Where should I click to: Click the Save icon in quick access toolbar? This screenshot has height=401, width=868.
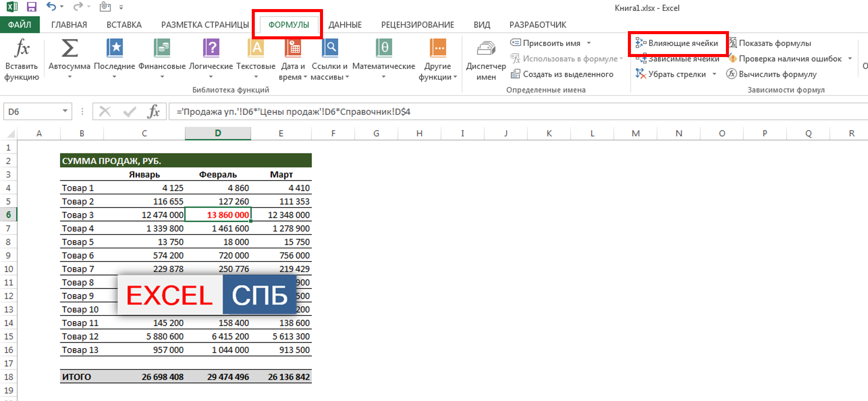[x=32, y=7]
